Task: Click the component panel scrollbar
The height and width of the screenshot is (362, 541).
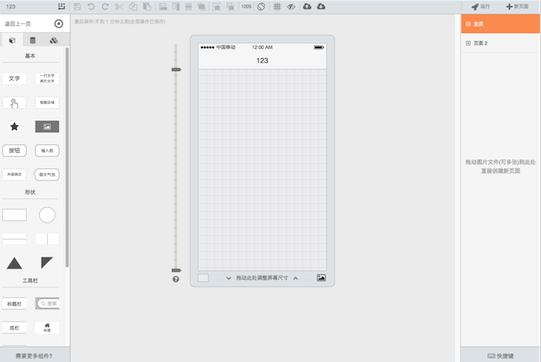Action: tap(67, 157)
